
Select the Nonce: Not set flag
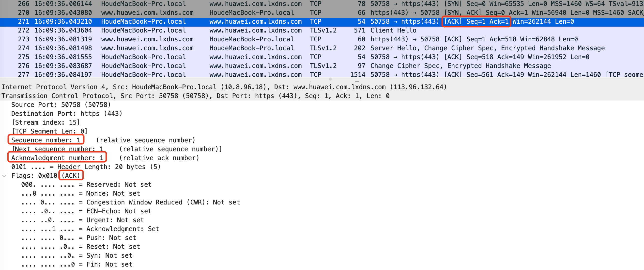(x=81, y=194)
